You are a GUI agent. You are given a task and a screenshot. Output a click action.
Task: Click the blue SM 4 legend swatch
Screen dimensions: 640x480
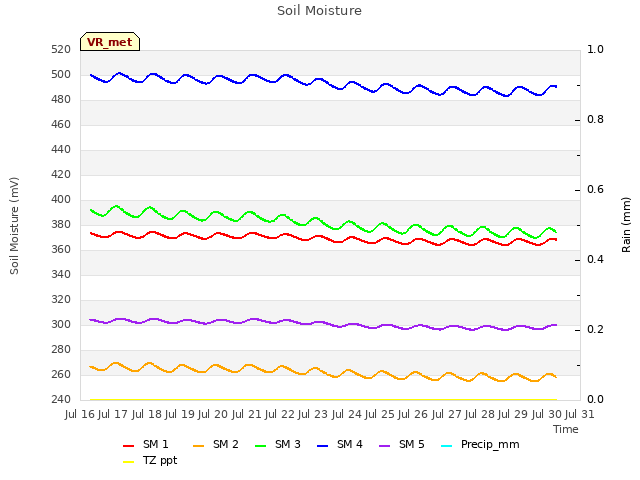click(x=322, y=446)
